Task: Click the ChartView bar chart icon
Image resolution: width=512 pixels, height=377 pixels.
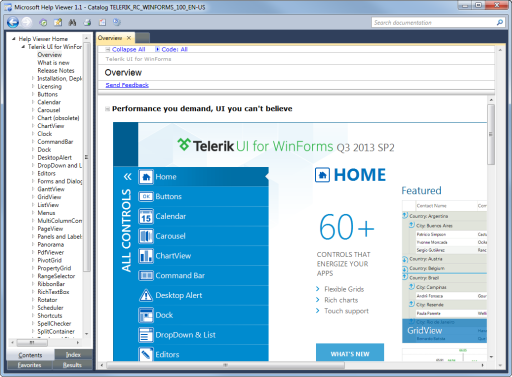Action: 146,256
